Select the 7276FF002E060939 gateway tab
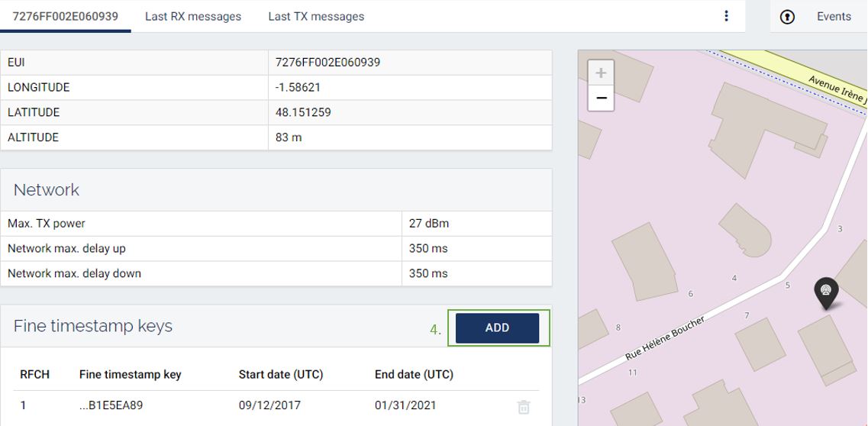The height and width of the screenshot is (426, 868). tap(66, 16)
